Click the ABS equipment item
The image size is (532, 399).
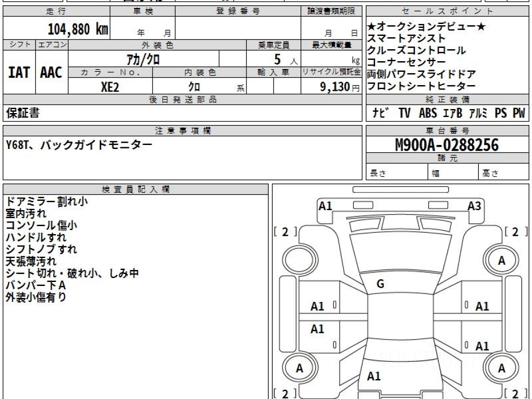coord(428,113)
